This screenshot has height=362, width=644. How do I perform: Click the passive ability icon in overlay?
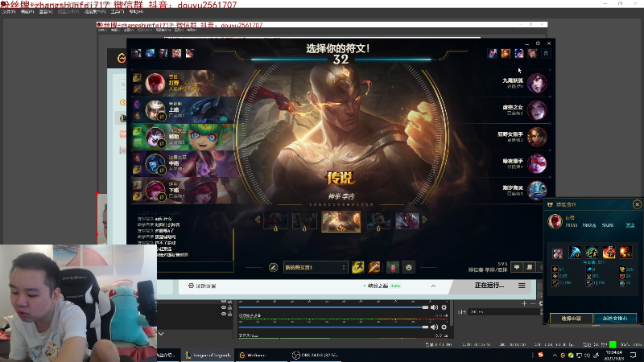click(557, 253)
